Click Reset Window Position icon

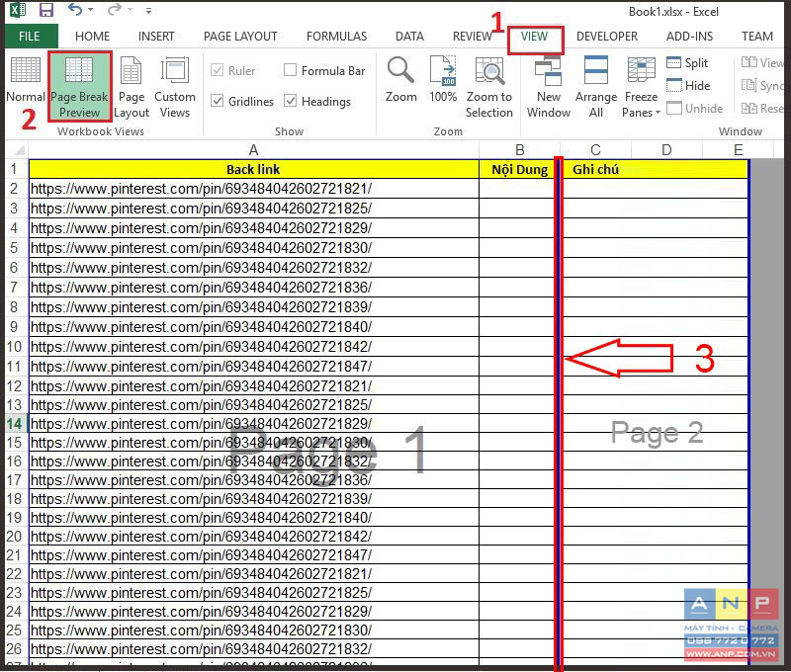pyautogui.click(x=748, y=108)
